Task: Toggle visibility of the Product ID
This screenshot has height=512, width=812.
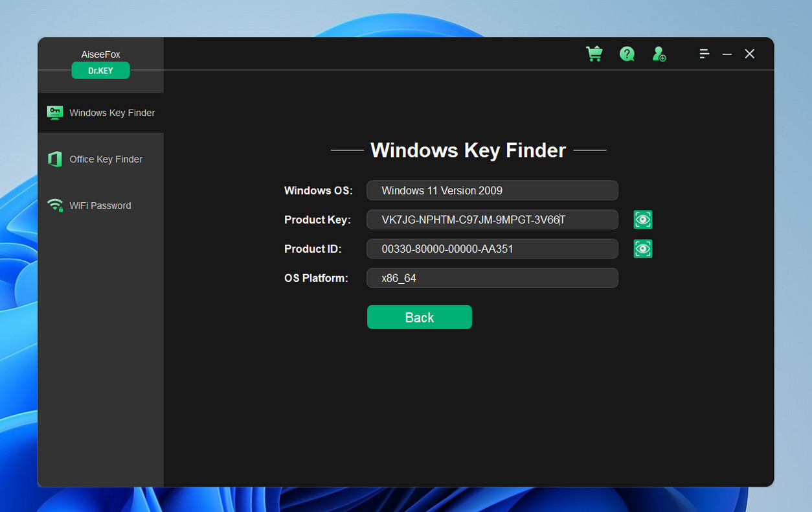Action: point(642,248)
